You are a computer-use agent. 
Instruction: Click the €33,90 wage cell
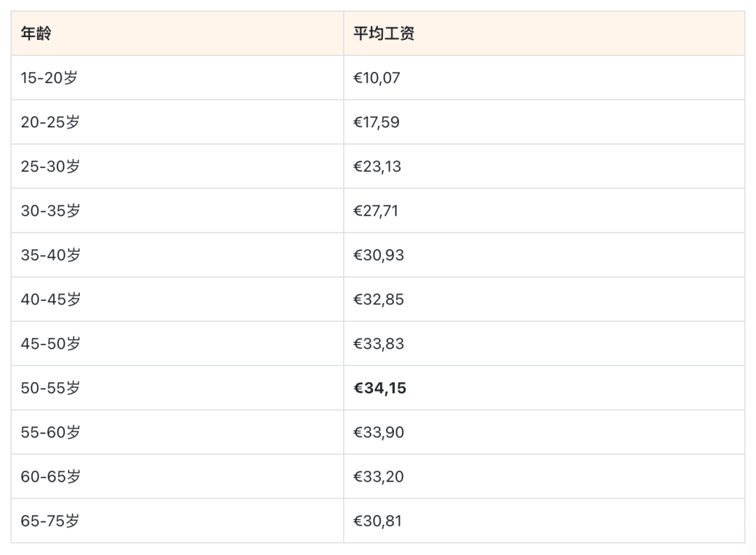(x=379, y=433)
